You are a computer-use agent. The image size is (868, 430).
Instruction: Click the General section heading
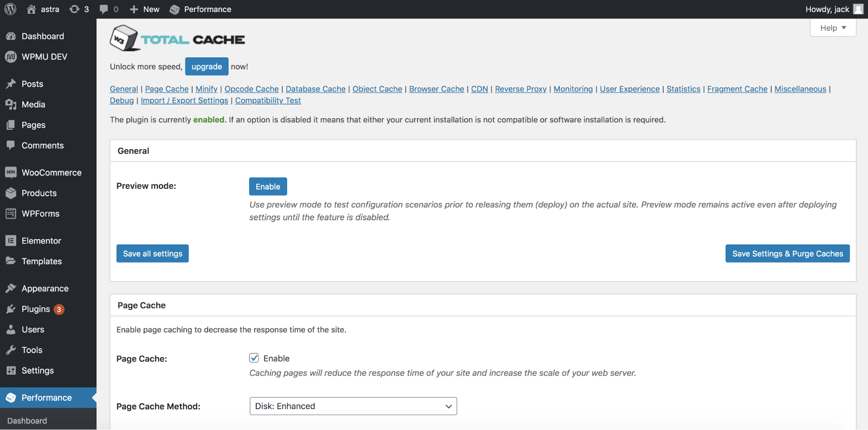[x=133, y=151]
